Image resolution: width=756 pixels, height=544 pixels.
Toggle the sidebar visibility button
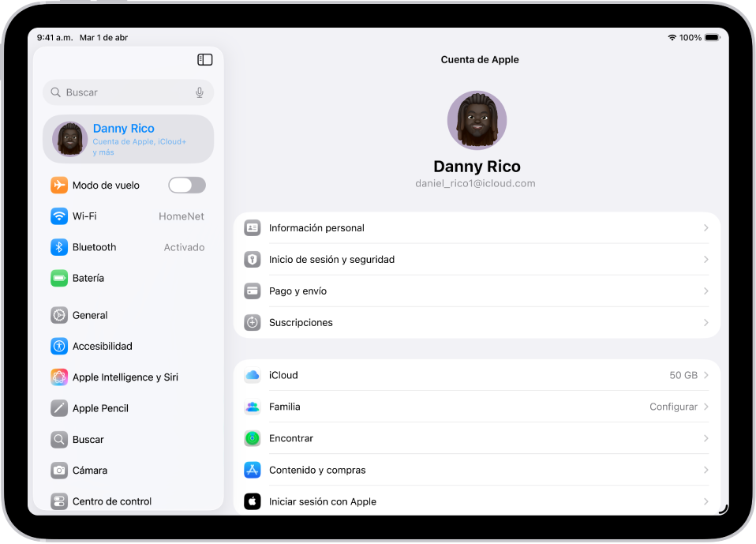[204, 59]
